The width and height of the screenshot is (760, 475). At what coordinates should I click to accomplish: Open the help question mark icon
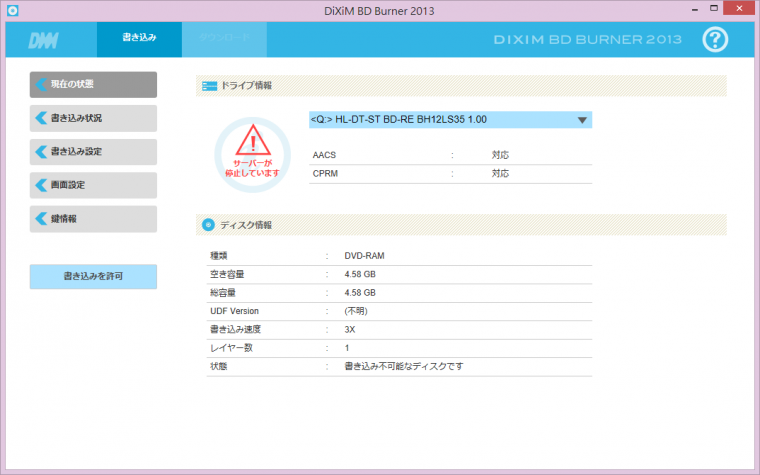pyautogui.click(x=715, y=39)
